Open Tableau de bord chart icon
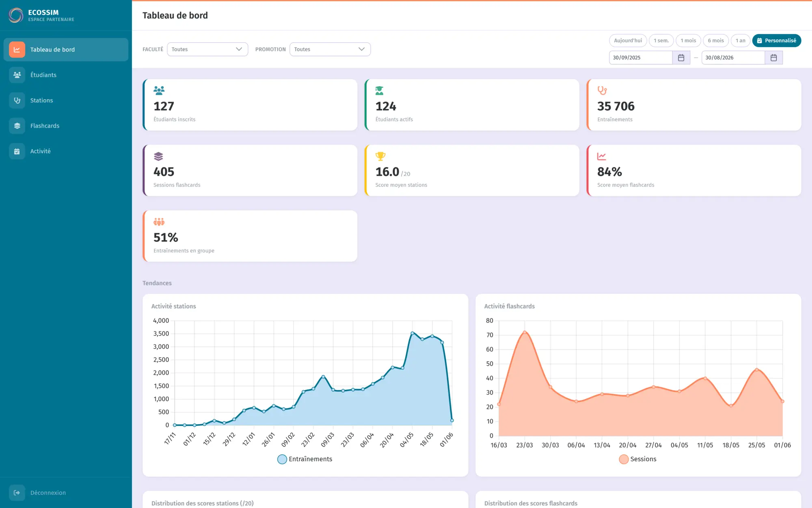 (x=17, y=50)
